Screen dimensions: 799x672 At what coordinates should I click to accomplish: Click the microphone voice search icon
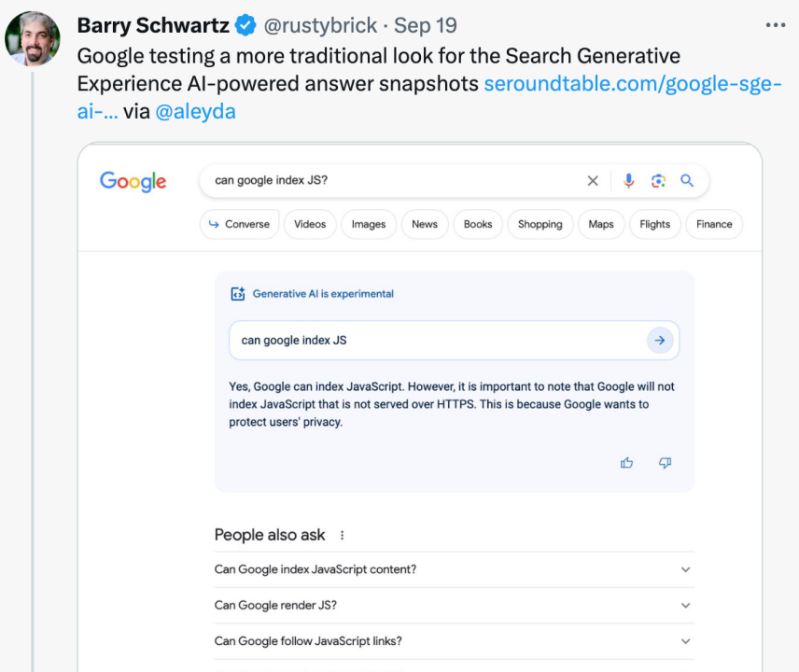coord(629,181)
